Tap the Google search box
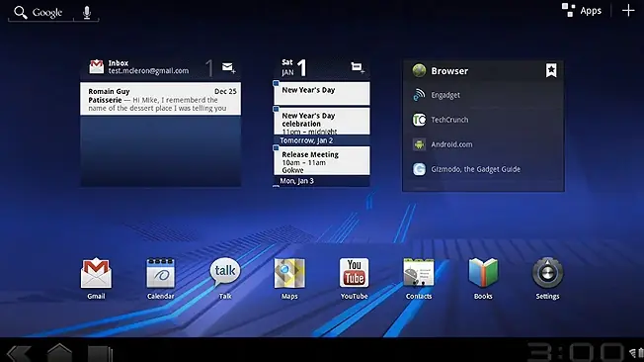644x362 pixels. point(40,12)
